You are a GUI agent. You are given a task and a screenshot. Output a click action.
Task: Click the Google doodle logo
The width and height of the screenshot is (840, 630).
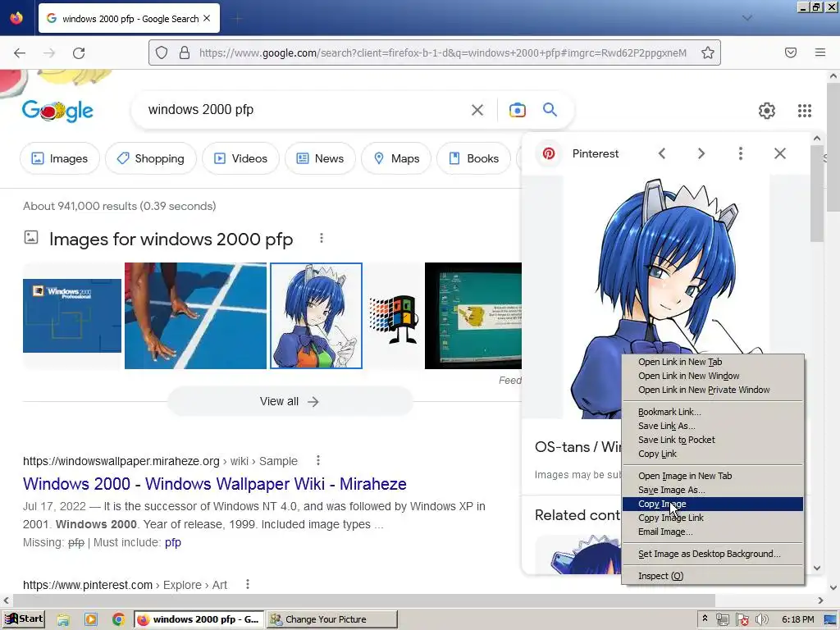pos(57,111)
